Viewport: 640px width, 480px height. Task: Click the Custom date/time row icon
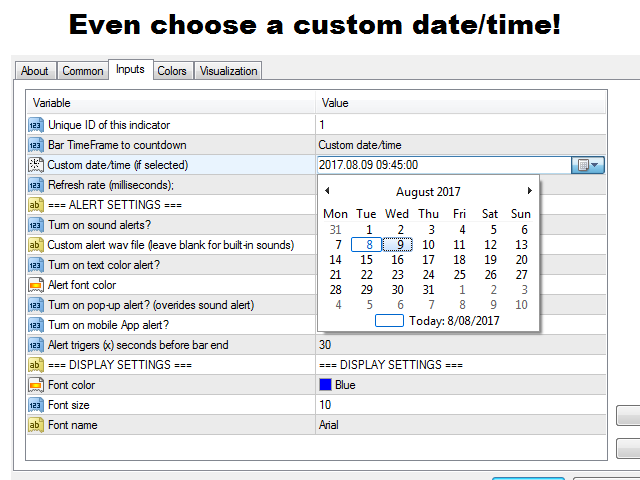click(x=36, y=165)
